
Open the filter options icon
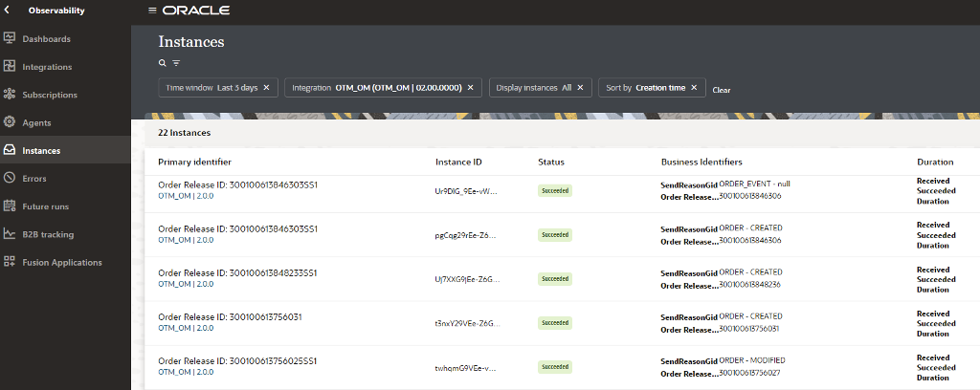tap(176, 63)
